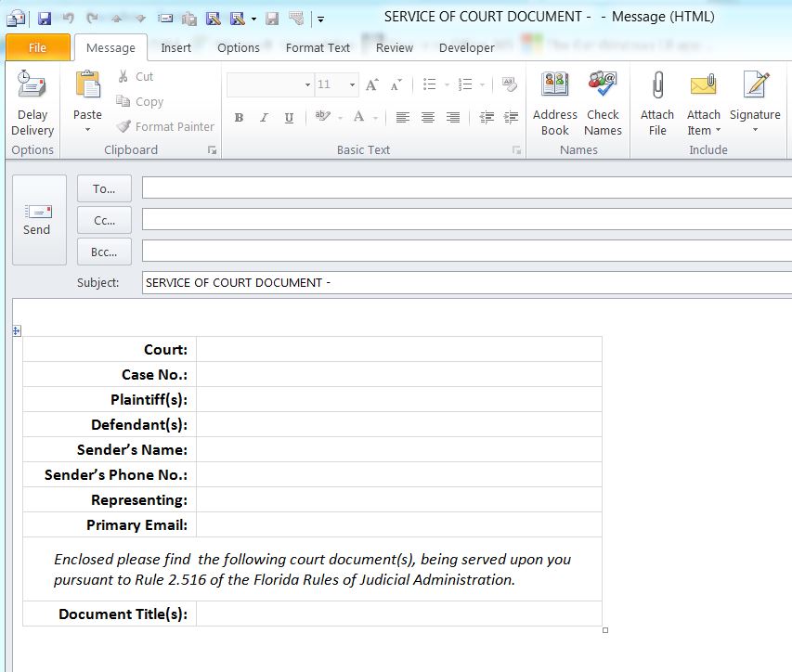Click the Paste clipboard icon
The width and height of the screenshot is (792, 672).
pos(87,84)
